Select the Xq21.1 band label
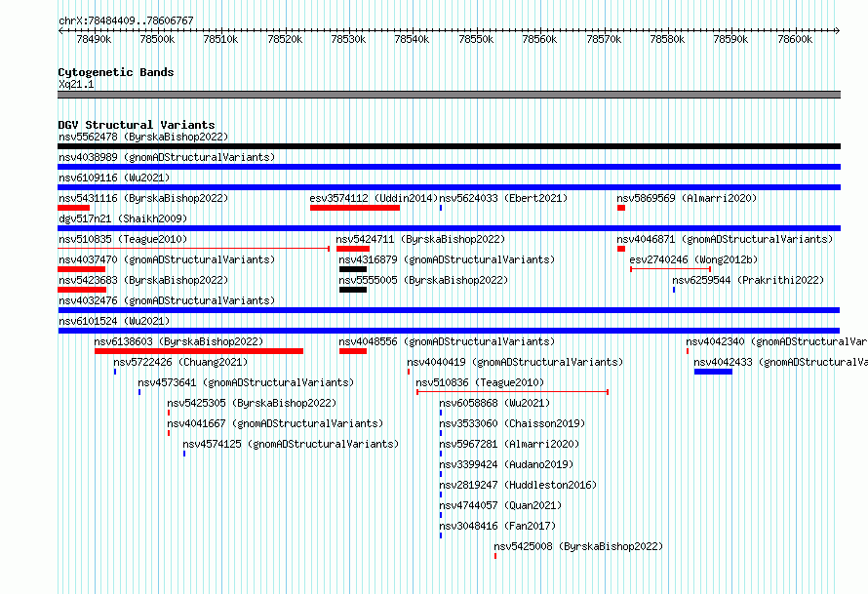 (76, 84)
